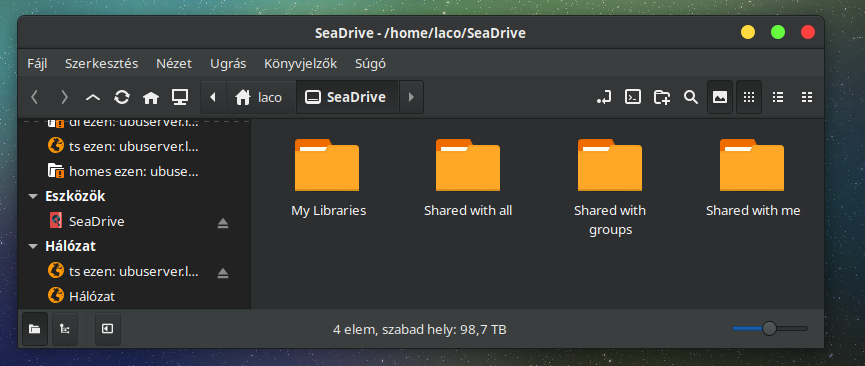865x366 pixels.
Task: Open the Szerkesztés menu
Action: click(x=102, y=63)
